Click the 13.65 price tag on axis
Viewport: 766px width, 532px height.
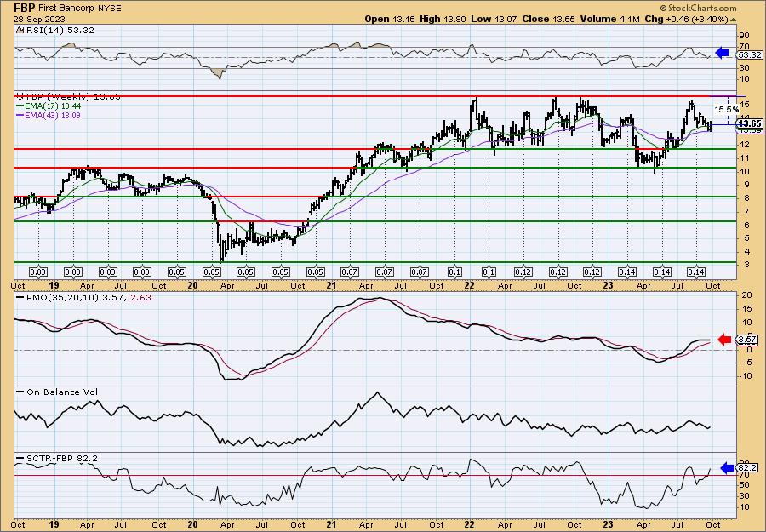coord(749,123)
